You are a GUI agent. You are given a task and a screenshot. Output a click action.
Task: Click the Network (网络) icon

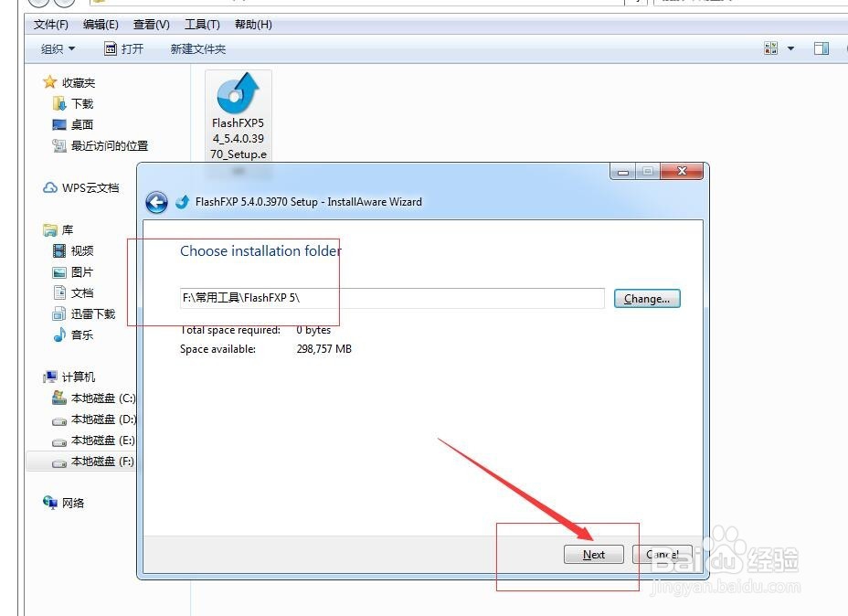click(x=49, y=503)
